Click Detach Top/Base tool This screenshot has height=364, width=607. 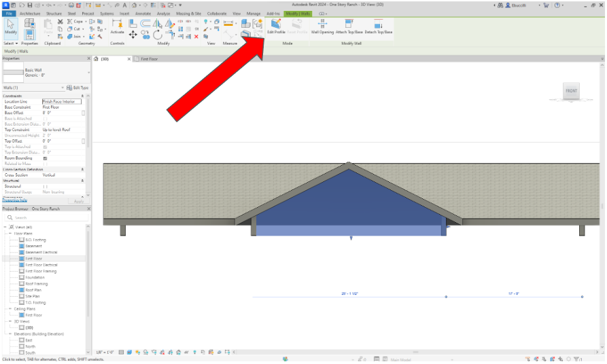378,26
